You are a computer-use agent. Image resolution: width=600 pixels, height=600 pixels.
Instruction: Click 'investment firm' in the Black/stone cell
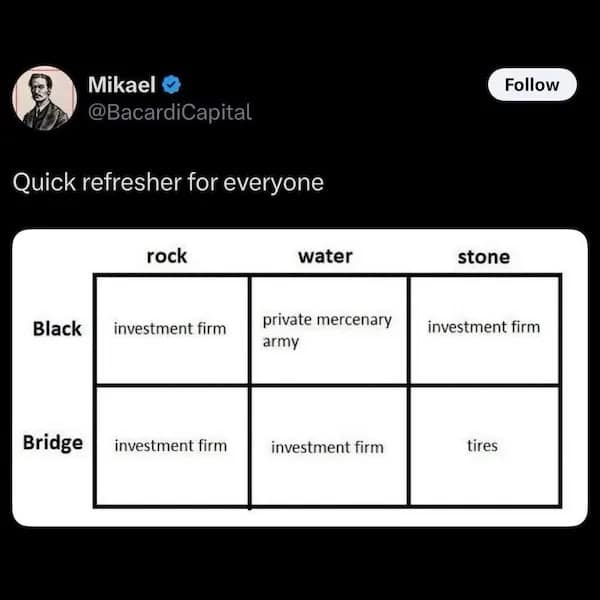tap(483, 327)
